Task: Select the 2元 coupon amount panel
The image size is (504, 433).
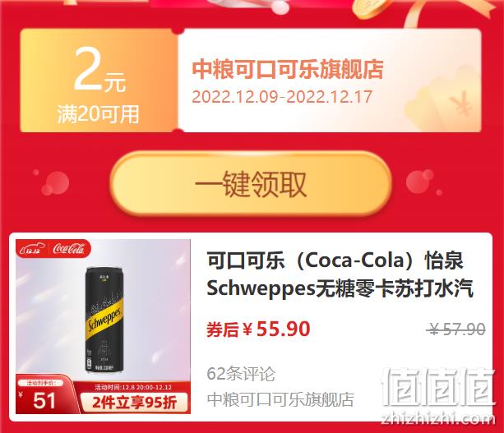Action: coord(99,81)
